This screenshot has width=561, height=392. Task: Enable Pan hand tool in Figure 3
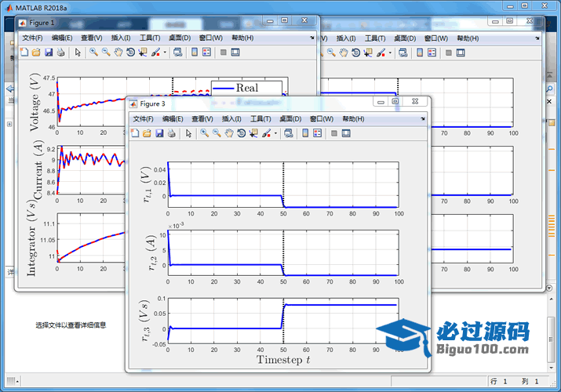pos(229,133)
